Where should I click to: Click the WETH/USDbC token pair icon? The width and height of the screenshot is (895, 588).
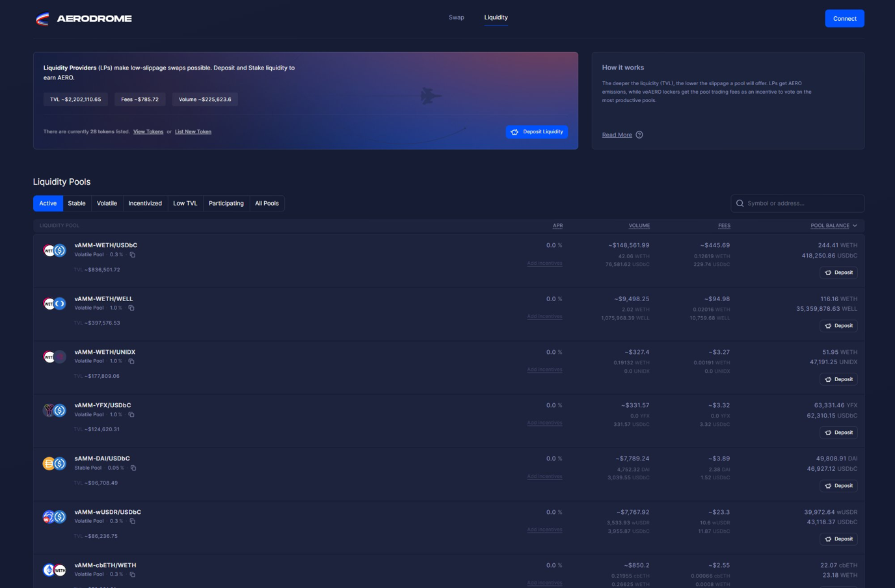(55, 250)
